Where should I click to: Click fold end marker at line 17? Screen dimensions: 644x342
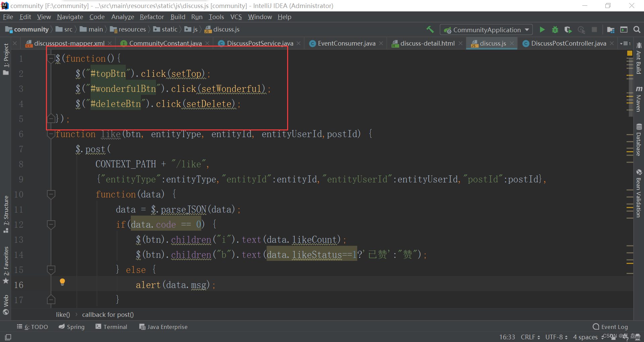[51, 299]
